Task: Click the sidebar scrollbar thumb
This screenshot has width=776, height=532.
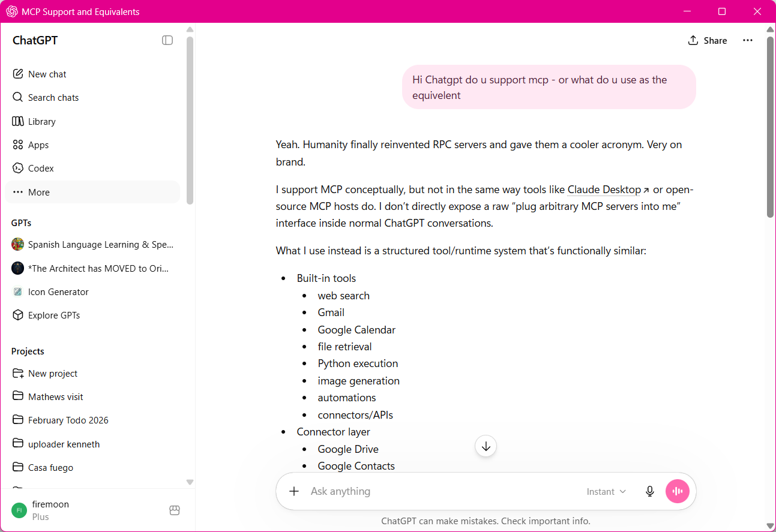Action: pyautogui.click(x=190, y=120)
